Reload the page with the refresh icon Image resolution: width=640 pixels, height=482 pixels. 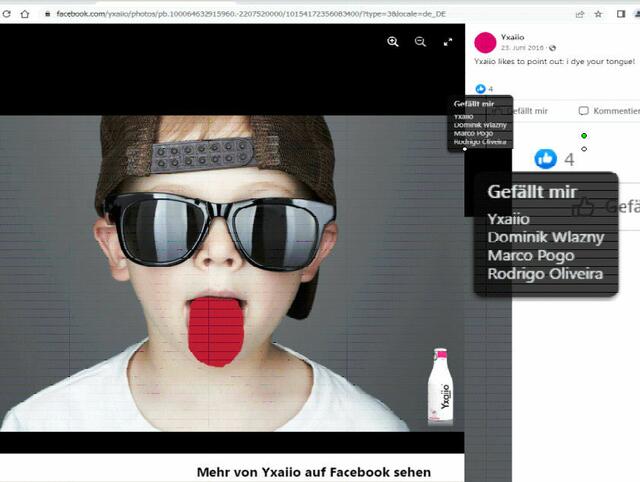pyautogui.click(x=6, y=14)
